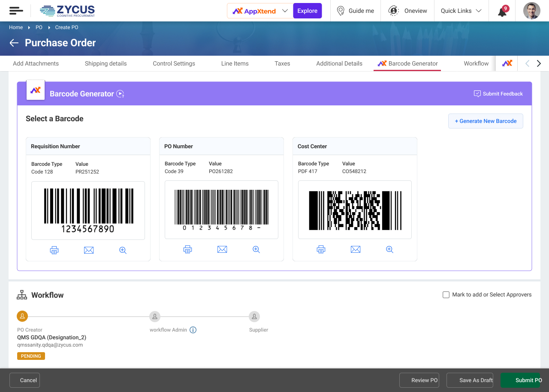
Task: Click the Zycus logo
Action: pyautogui.click(x=67, y=11)
